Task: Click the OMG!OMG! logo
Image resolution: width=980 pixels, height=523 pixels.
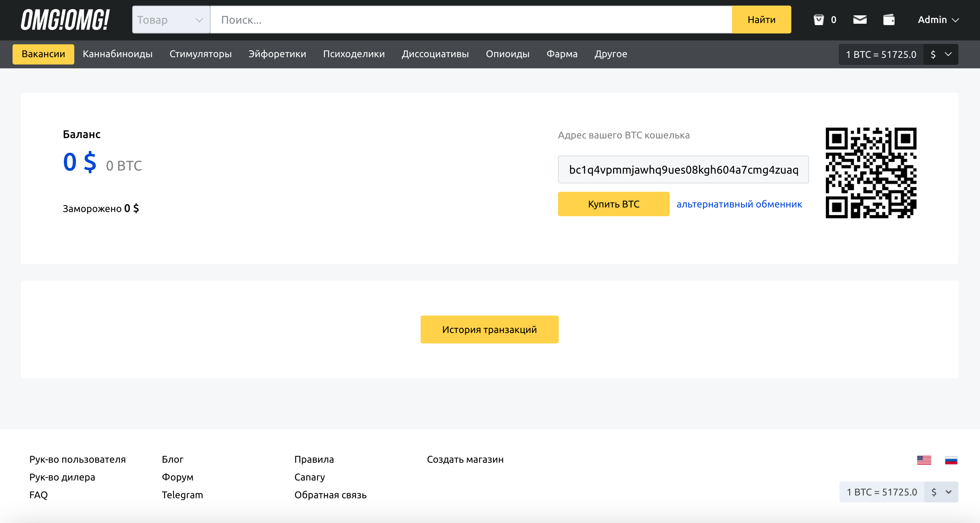Action: tap(65, 20)
